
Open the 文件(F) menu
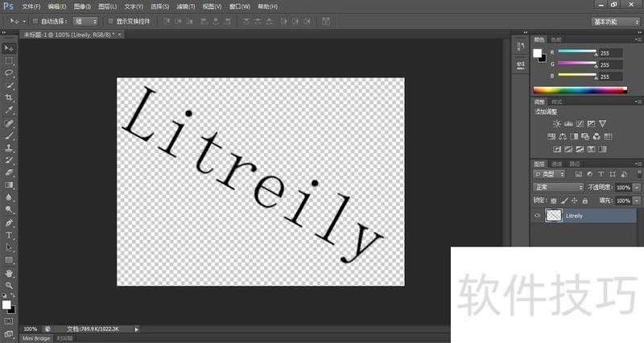[31, 6]
